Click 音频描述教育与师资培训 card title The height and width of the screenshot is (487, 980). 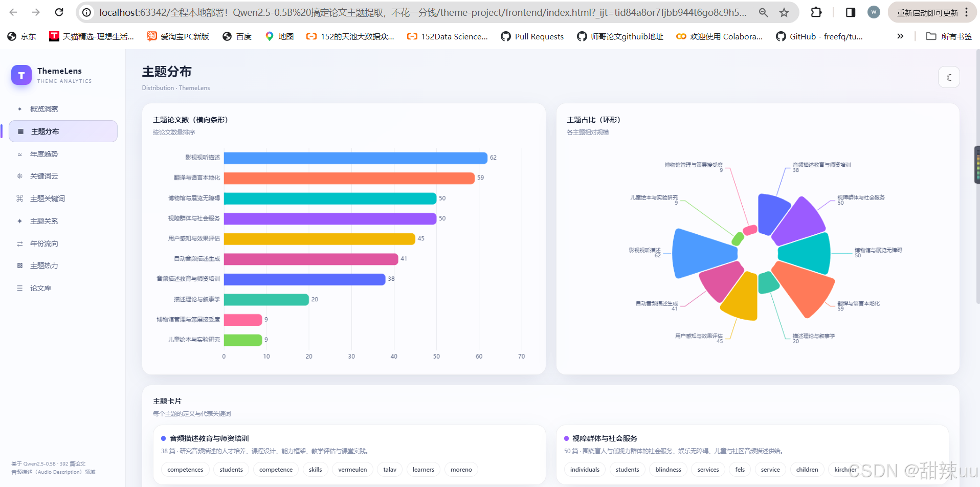(x=209, y=438)
